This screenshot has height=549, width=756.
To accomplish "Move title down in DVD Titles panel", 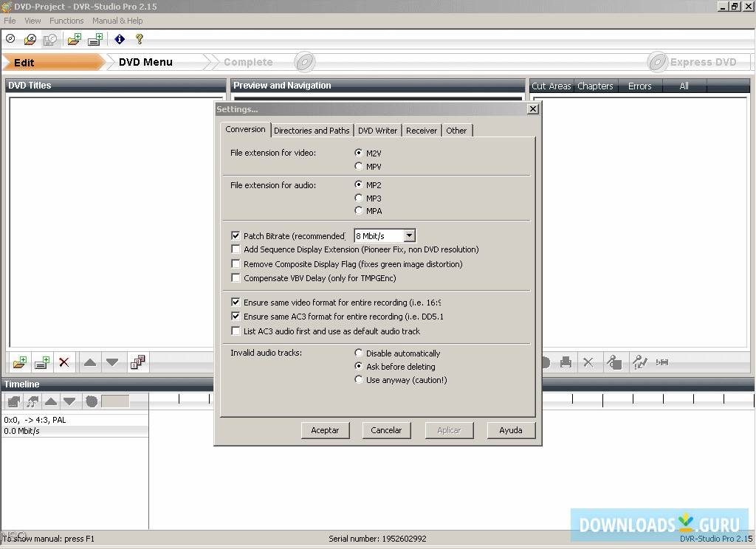I will (x=112, y=362).
